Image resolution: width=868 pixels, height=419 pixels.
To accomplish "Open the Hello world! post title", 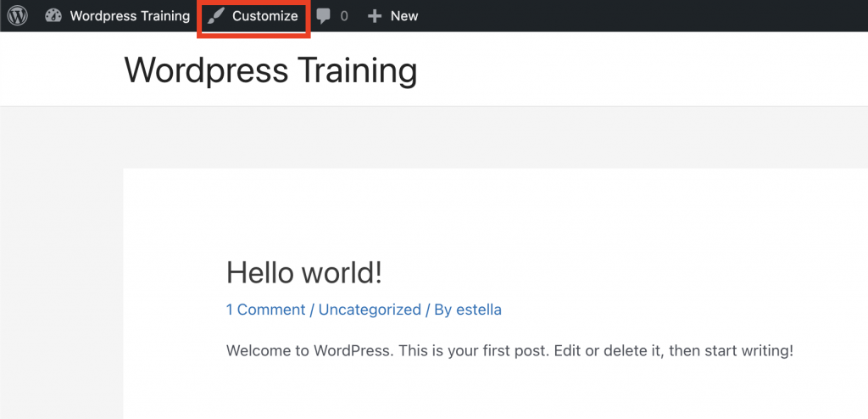I will [x=304, y=272].
